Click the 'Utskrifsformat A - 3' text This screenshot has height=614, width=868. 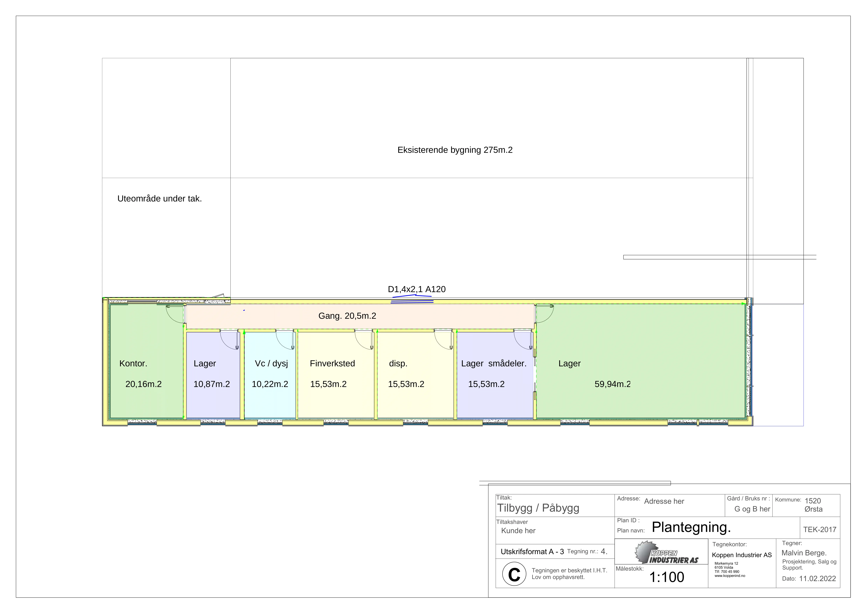pyautogui.click(x=532, y=552)
